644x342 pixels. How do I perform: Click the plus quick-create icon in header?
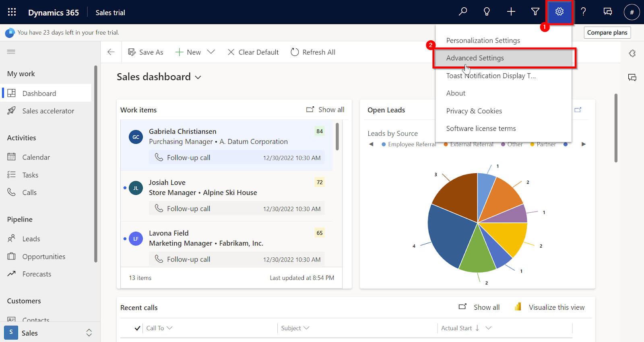click(511, 12)
